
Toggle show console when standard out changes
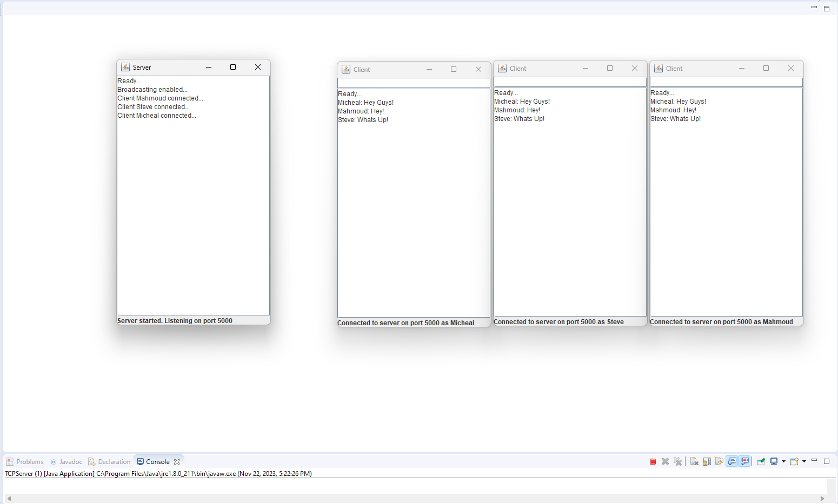point(732,461)
